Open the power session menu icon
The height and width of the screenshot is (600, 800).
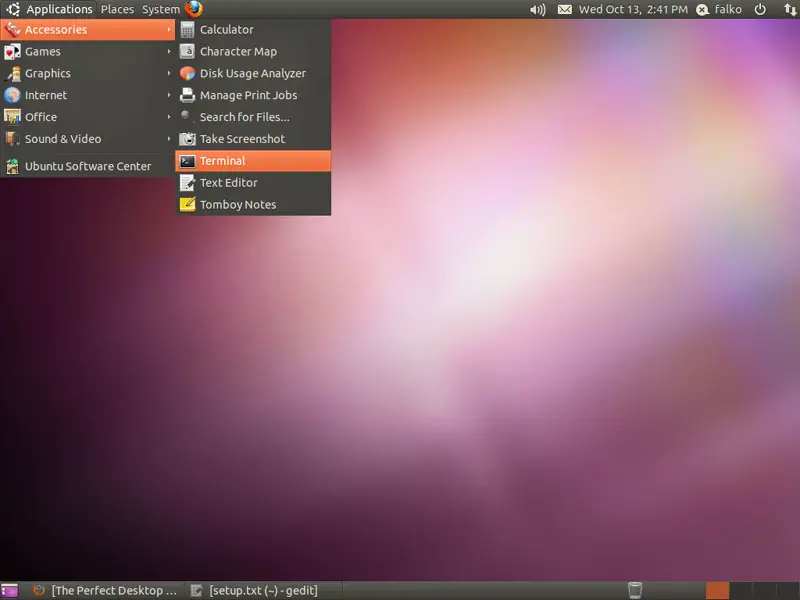(x=760, y=10)
